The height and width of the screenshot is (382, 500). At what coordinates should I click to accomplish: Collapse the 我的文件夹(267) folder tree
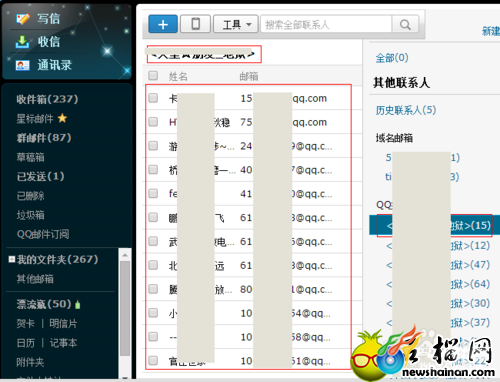[x=12, y=259]
